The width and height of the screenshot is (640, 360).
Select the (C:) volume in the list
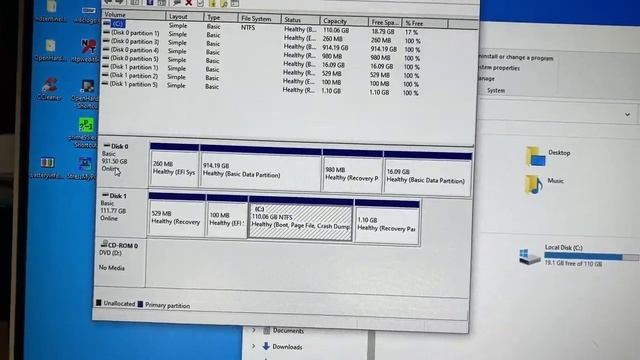pos(117,24)
